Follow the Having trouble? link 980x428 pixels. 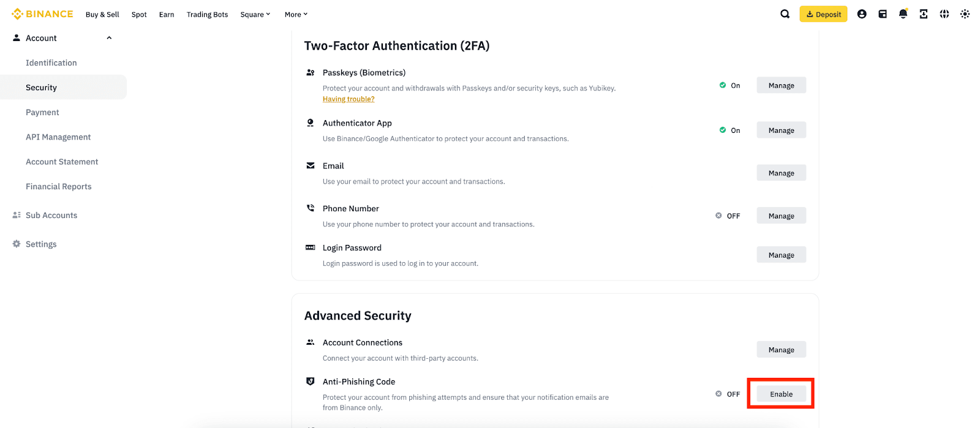[349, 99]
